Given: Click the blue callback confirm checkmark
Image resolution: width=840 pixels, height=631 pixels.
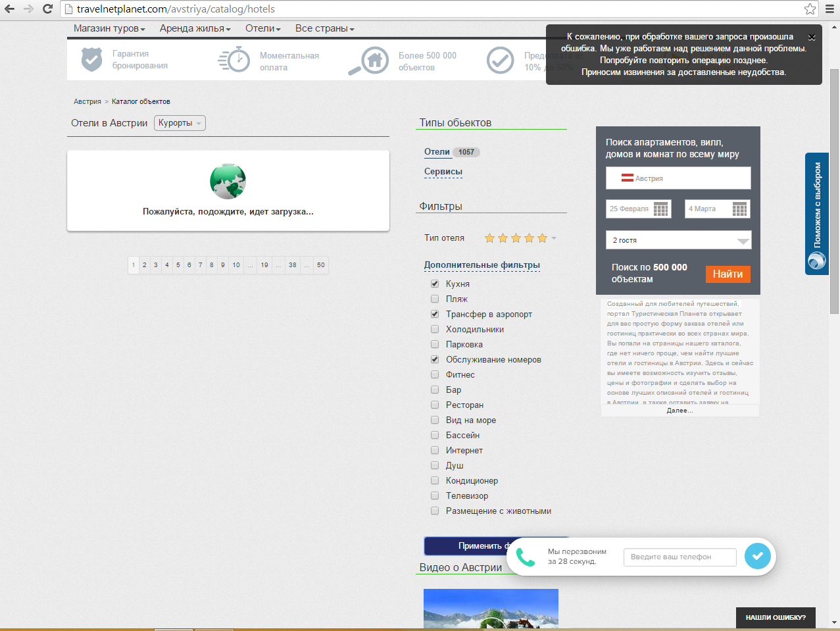Looking at the screenshot, I should [757, 557].
